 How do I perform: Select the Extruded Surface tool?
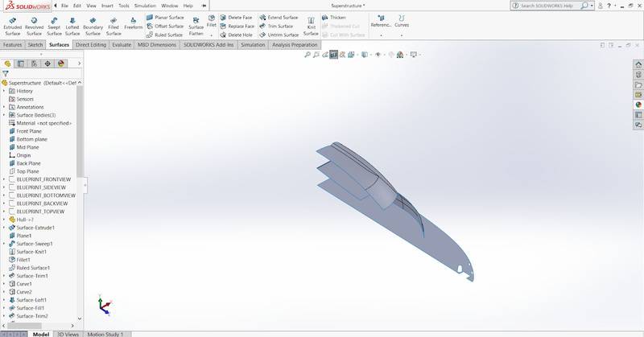point(13,25)
